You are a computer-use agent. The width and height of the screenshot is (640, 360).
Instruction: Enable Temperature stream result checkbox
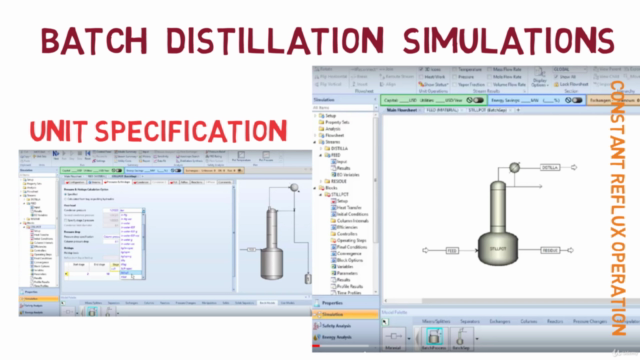455,69
